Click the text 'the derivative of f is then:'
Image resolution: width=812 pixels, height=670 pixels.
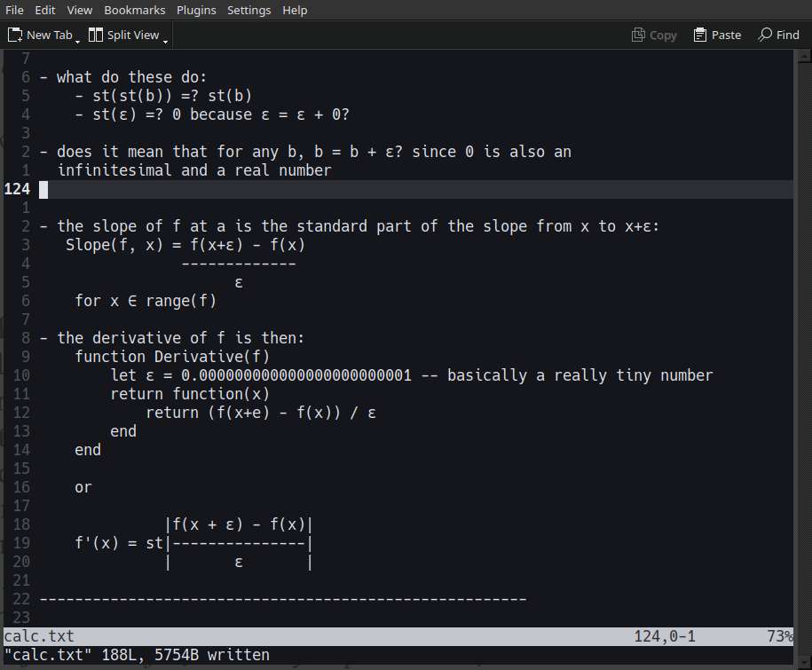tap(180, 338)
